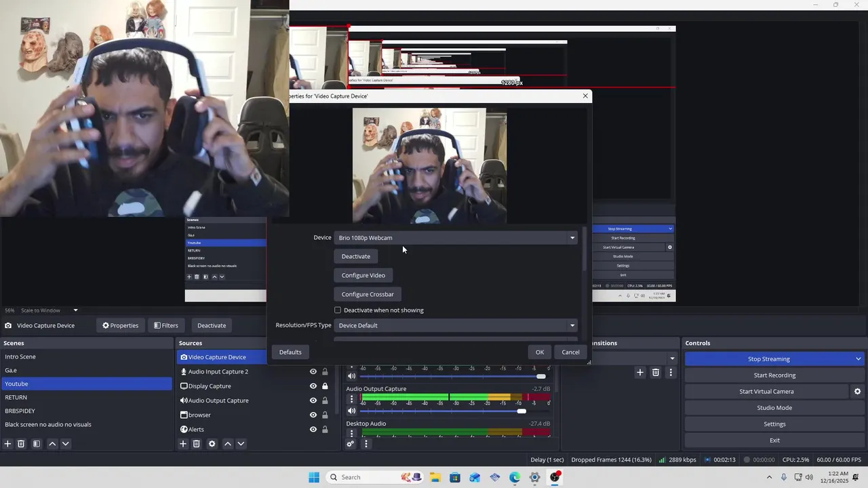Lock the browser source
Screen dimensions: 868x488
[x=325, y=415]
